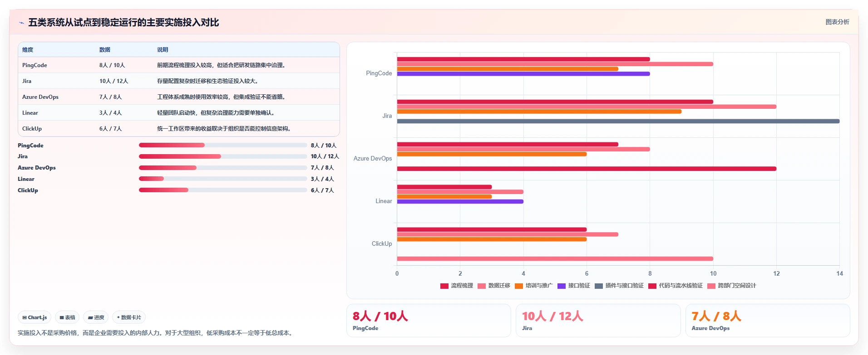Toggle the 培训与推广 legend item
The image size is (868, 355).
534,286
